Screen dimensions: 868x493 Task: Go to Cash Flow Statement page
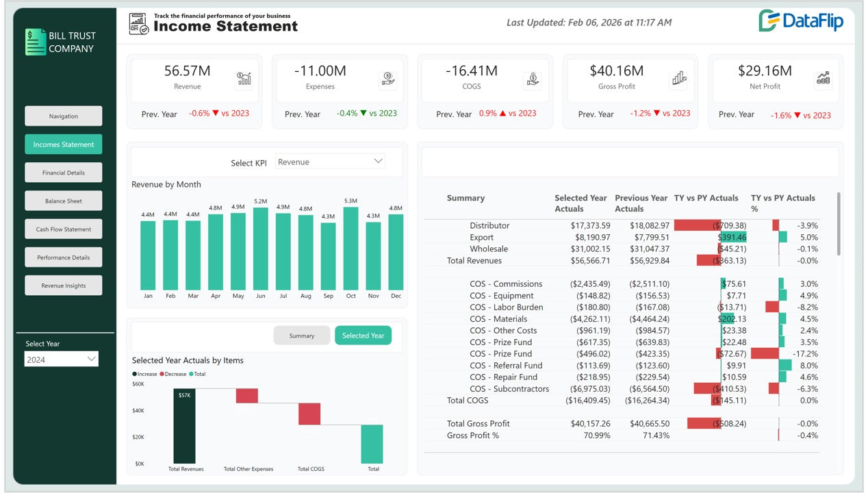tap(64, 229)
